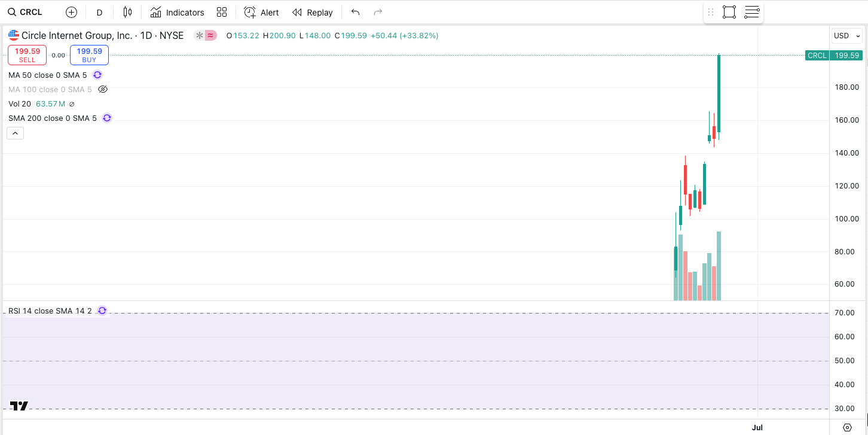Image resolution: width=868 pixels, height=435 pixels.
Task: Click the 199.59 last price label
Action: pos(847,55)
